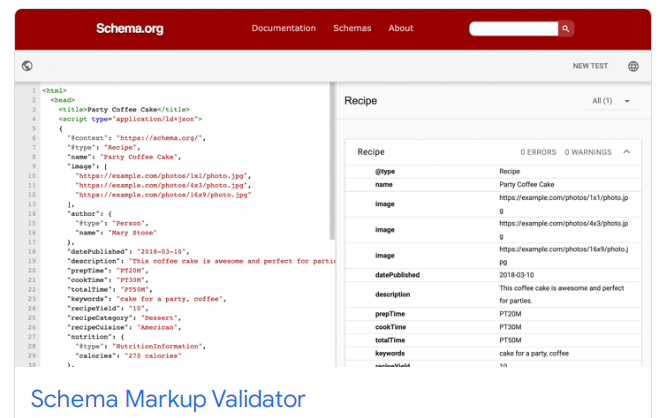This screenshot has height=418, width=670.
Task: Open the Schemas menu
Action: [x=352, y=28]
